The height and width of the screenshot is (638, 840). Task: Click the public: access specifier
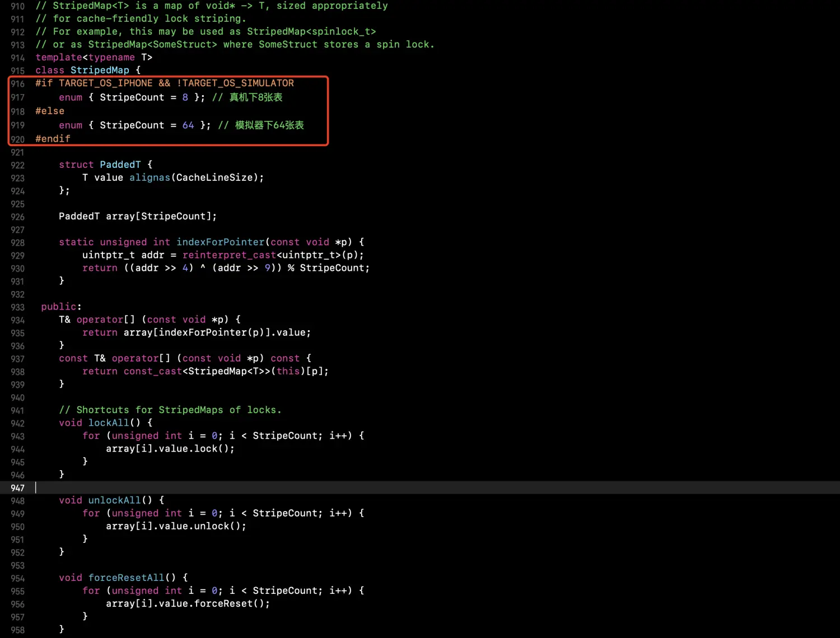(x=61, y=307)
